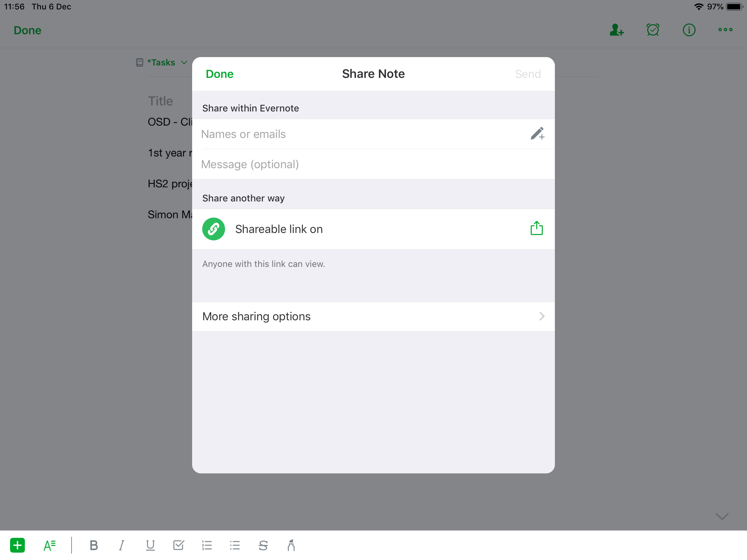Tap Done in the note editor header
Image resolution: width=747 pixels, height=560 pixels.
coord(27,30)
